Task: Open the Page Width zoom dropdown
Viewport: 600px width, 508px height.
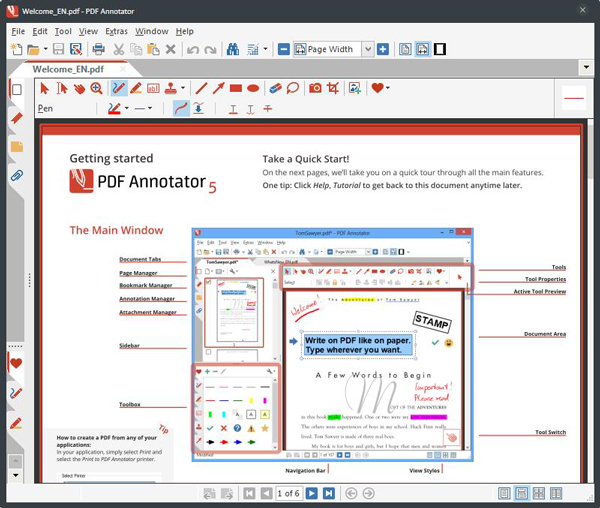Action: tap(368, 49)
